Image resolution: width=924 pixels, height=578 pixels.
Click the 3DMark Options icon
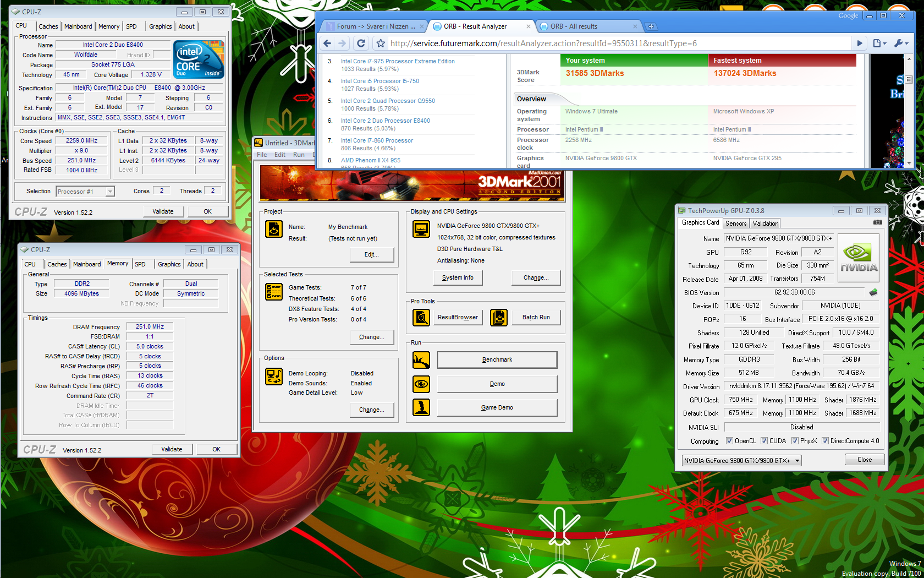[273, 376]
